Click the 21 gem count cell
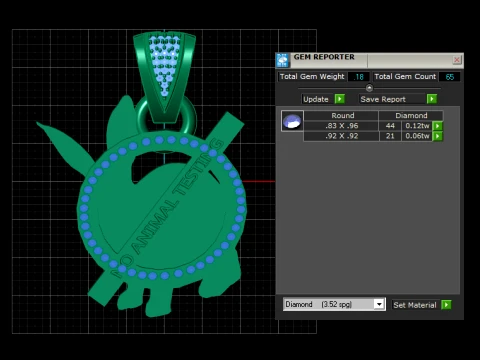 [x=390, y=136]
